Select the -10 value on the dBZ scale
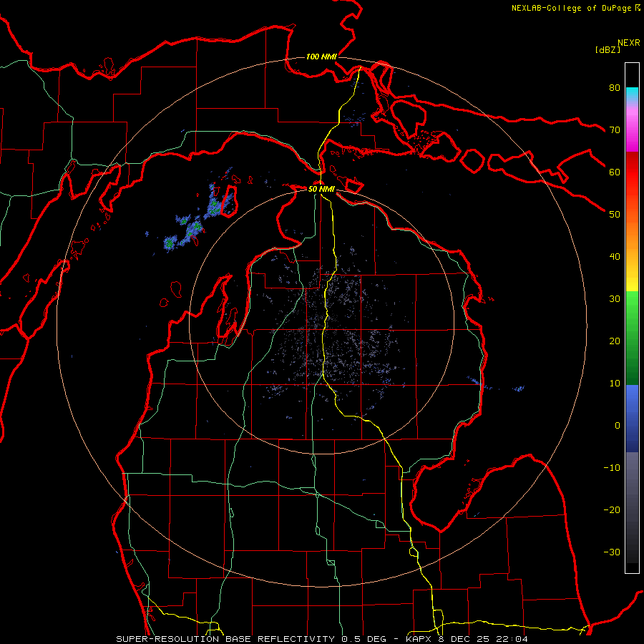 coord(612,467)
